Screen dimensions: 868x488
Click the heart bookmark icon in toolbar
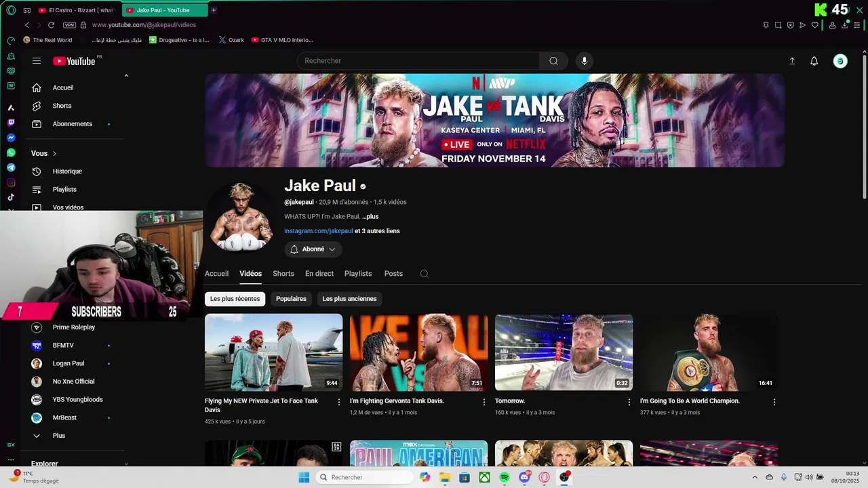[x=815, y=25]
